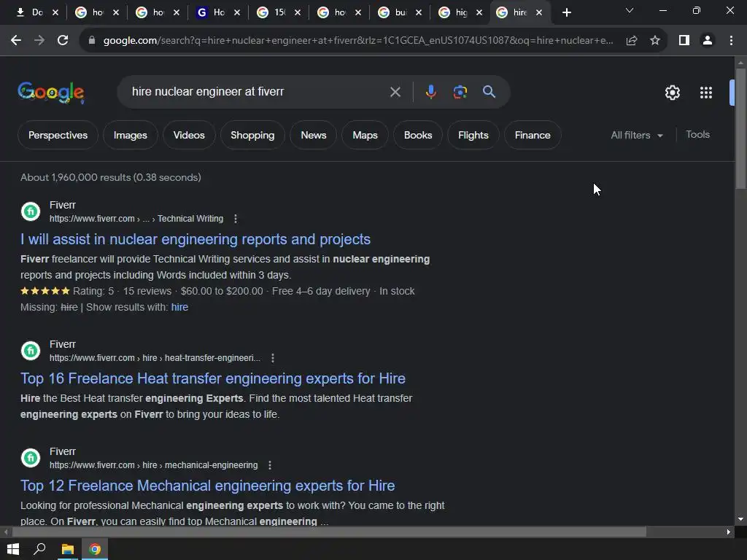
Task: Switch to Books results
Action: [418, 135]
